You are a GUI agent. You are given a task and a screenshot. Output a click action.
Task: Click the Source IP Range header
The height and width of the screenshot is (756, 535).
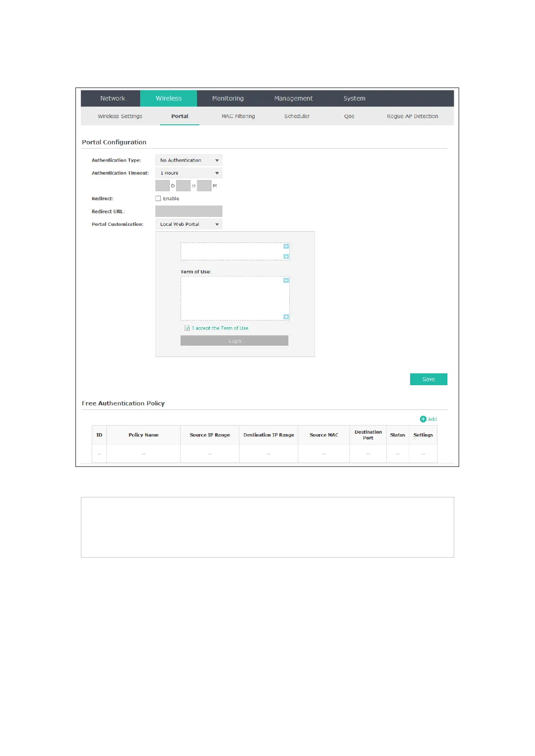210,435
